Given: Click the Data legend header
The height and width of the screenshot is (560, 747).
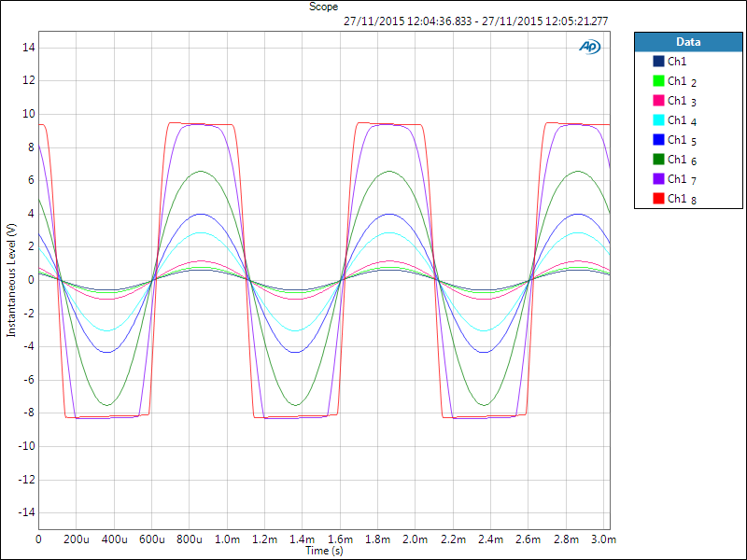Looking at the screenshot, I should click(688, 42).
